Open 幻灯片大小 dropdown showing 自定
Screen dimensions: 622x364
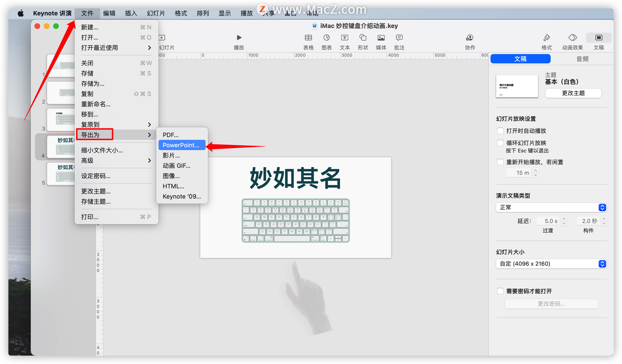551,264
